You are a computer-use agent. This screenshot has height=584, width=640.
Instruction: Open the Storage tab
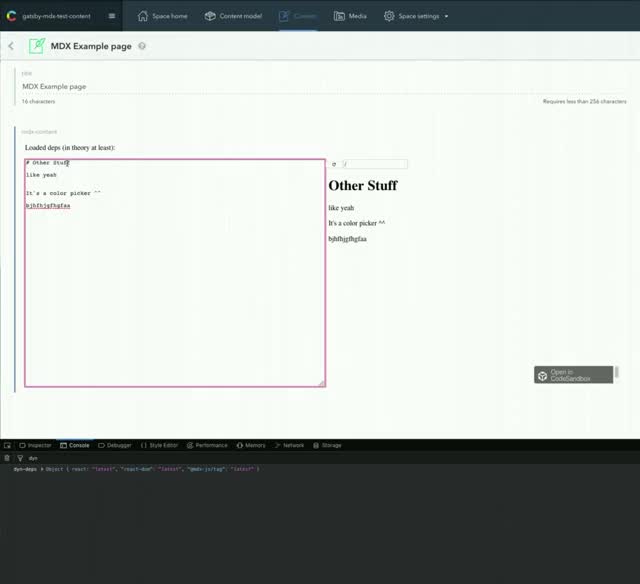[327, 445]
